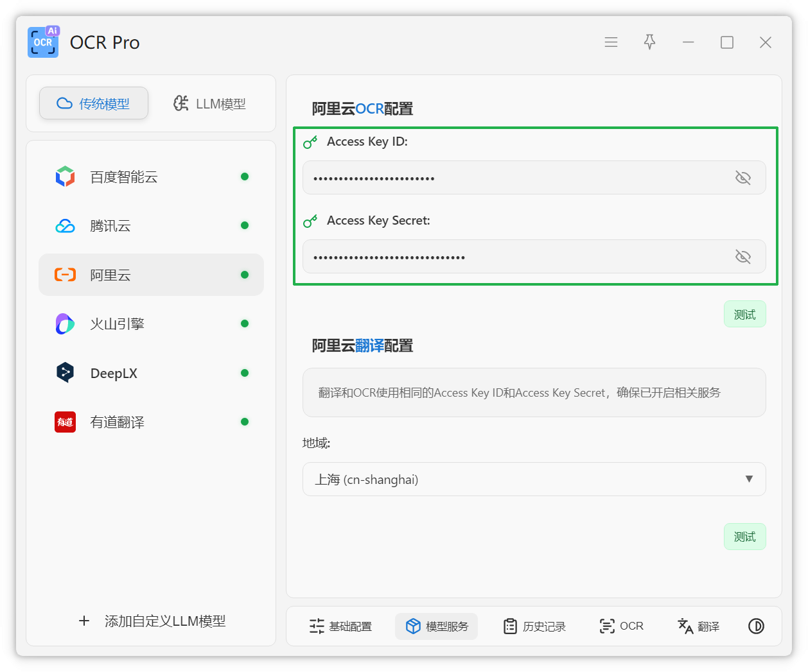Click 测试 button under OCR configuration

point(744,314)
